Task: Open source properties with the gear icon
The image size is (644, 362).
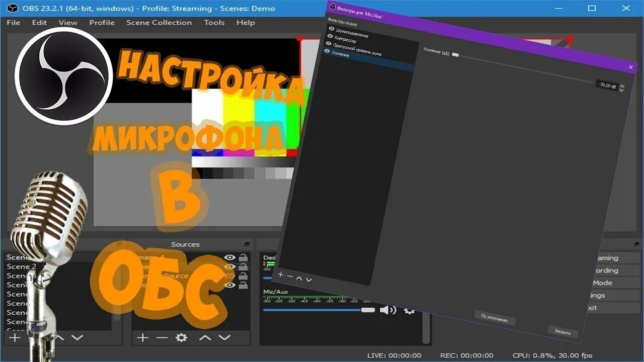Action: tap(181, 337)
